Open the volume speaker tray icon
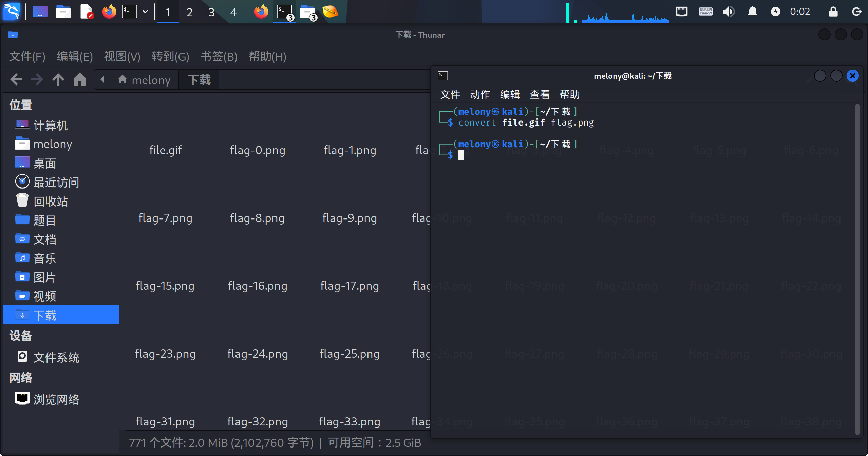The height and width of the screenshot is (456, 868). [x=728, y=12]
